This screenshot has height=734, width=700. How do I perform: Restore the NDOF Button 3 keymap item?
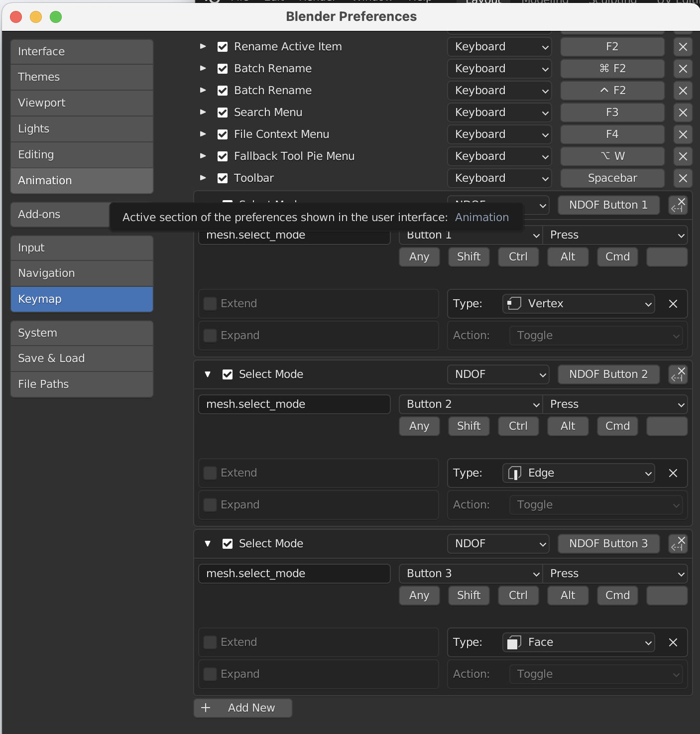678,544
